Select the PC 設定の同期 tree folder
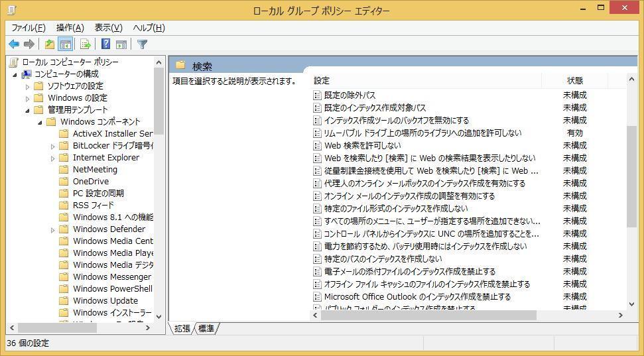The image size is (644, 356). pos(98,194)
